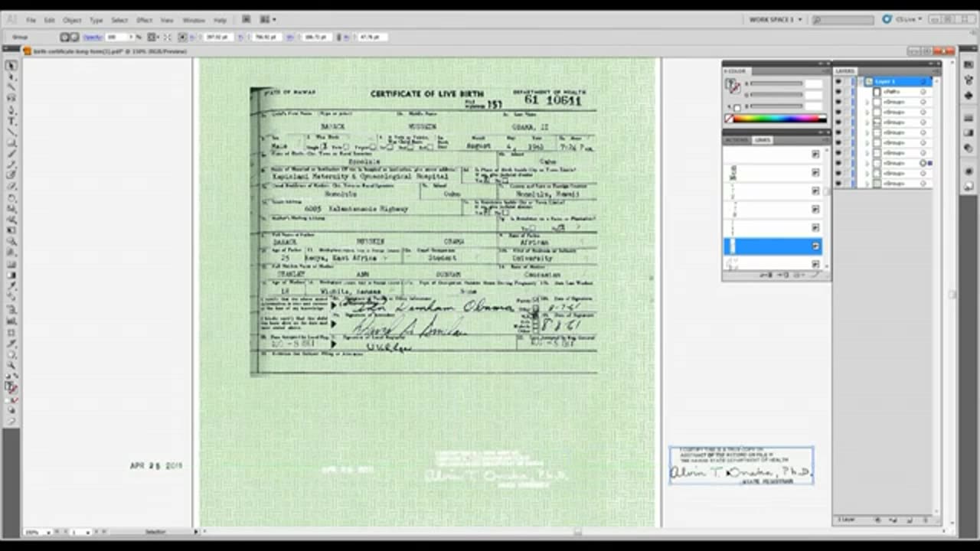Screen dimensions: 980x551
Task: Select the highlighted link row in Links panel
Action: (773, 246)
